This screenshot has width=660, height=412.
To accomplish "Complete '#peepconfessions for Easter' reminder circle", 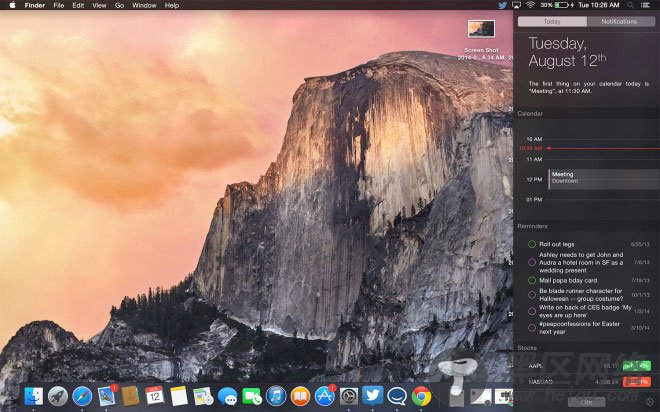I will (x=532, y=327).
